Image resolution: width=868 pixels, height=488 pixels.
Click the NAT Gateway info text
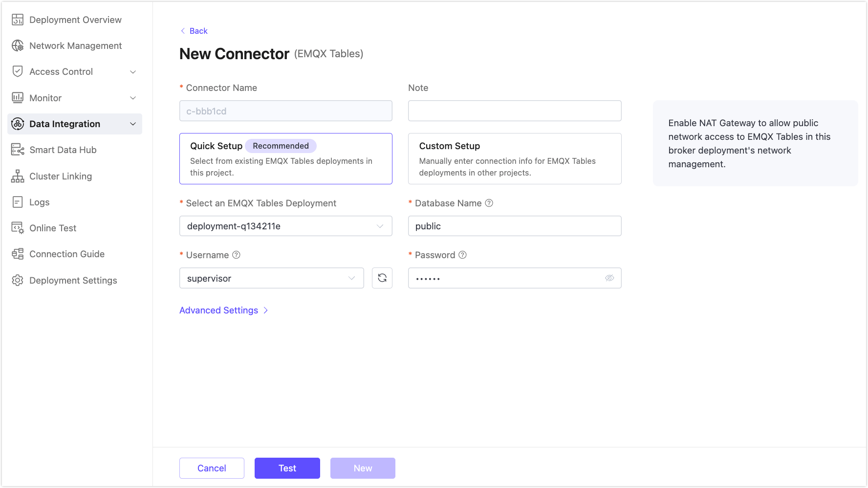click(x=749, y=143)
